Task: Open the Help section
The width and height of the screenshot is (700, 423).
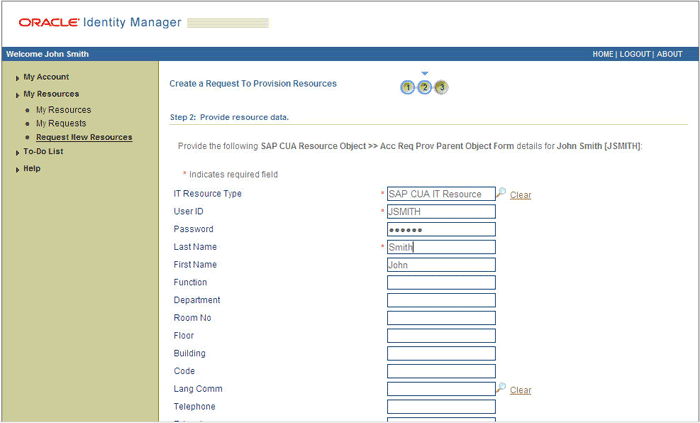Action: pos(32,168)
